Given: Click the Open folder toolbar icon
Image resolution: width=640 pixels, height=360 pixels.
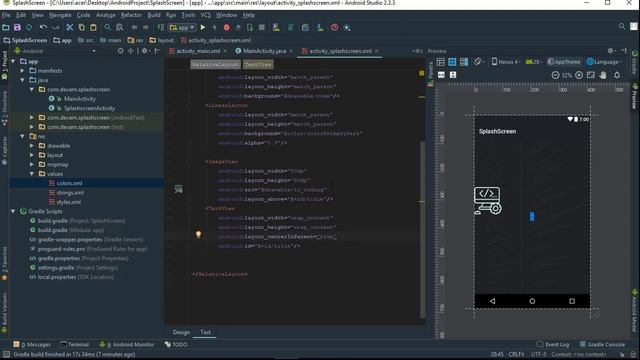Looking at the screenshot, I should tap(6, 27).
